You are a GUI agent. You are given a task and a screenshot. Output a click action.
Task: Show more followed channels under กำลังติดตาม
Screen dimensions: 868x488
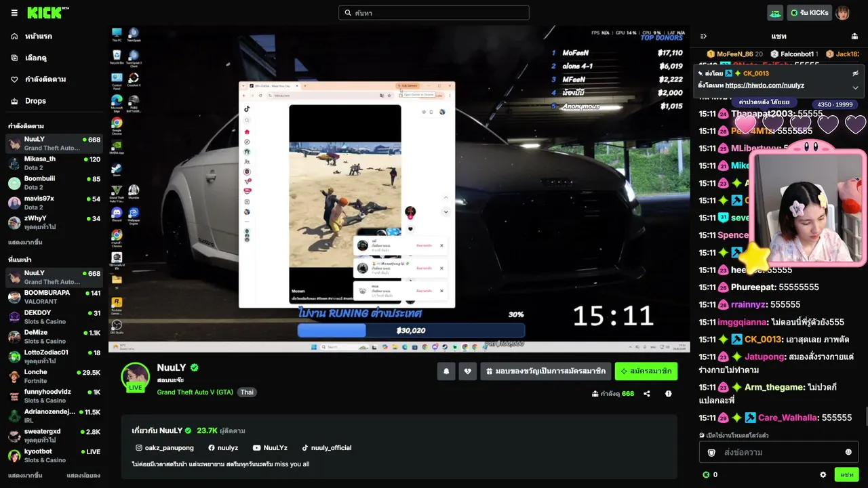point(25,242)
